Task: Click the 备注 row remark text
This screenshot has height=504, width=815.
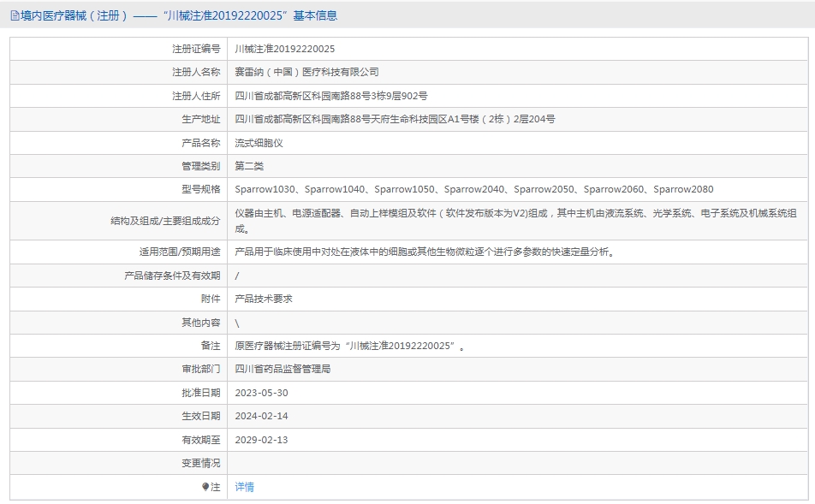Action: 351,346
